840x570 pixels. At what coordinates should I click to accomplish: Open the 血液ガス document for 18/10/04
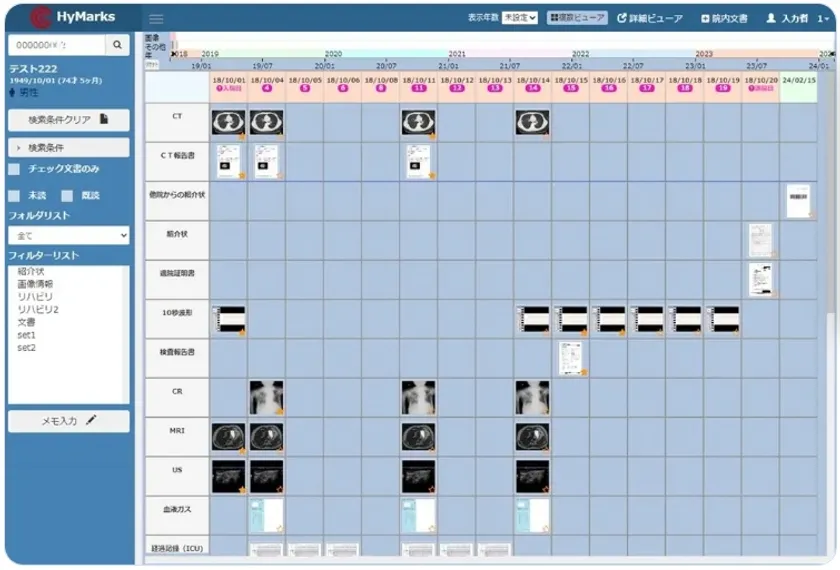(266, 515)
